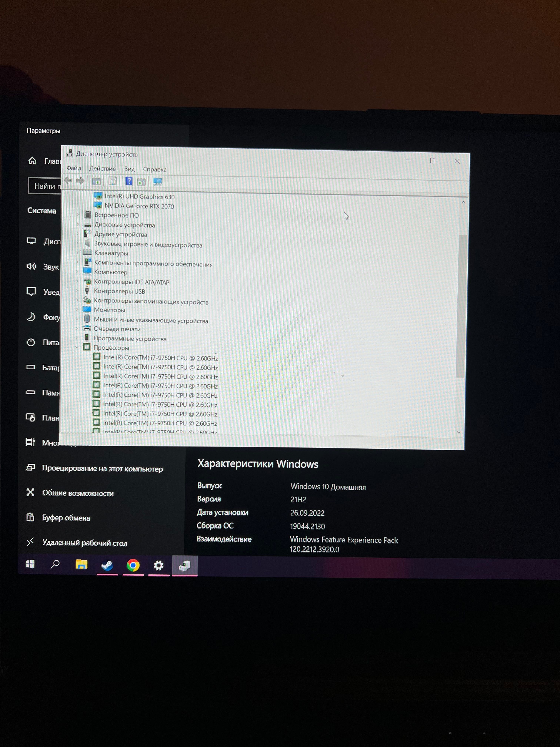Click the Forward arrow in Device Manager toolbar
The width and height of the screenshot is (560, 747).
tap(80, 181)
